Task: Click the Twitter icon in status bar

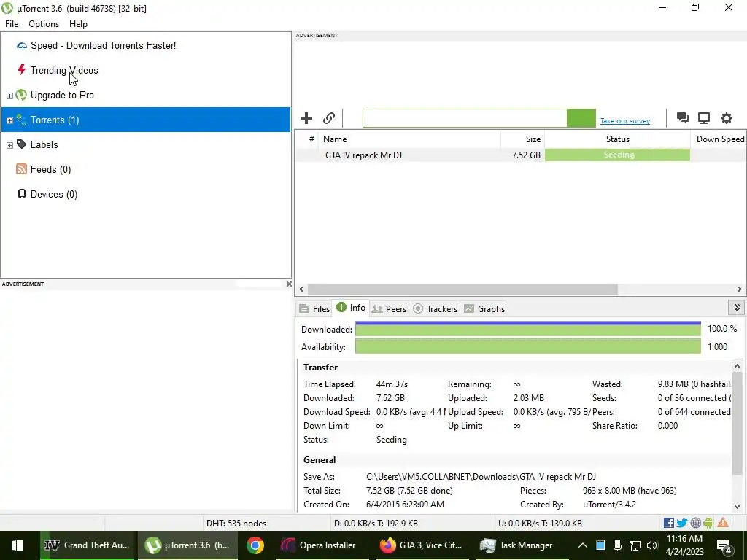Action: [x=682, y=523]
